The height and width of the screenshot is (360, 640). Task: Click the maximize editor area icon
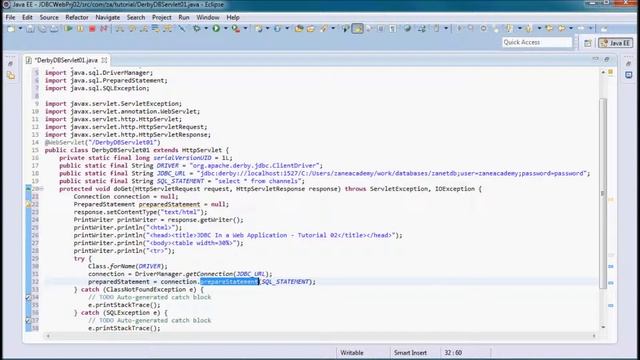click(607, 60)
